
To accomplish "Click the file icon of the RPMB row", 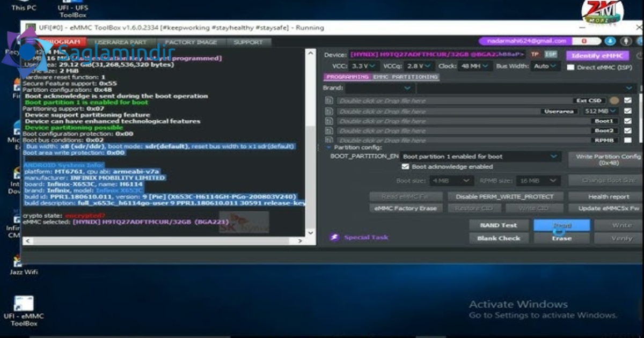I will click(329, 140).
